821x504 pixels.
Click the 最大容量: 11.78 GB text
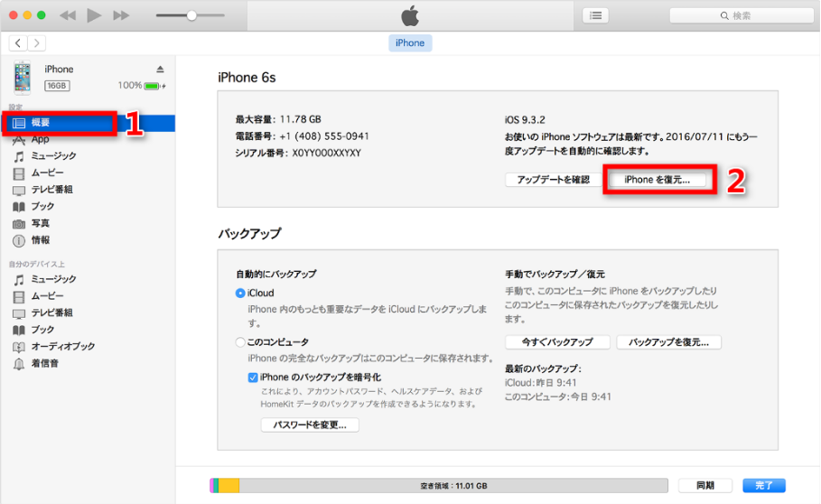[278, 119]
